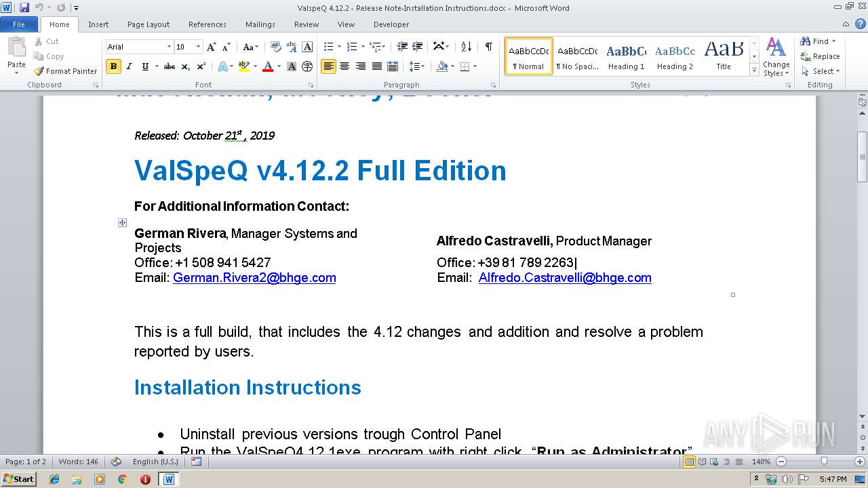This screenshot has width=868, height=488.
Task: Toggle subscript formatting
Action: click(186, 66)
